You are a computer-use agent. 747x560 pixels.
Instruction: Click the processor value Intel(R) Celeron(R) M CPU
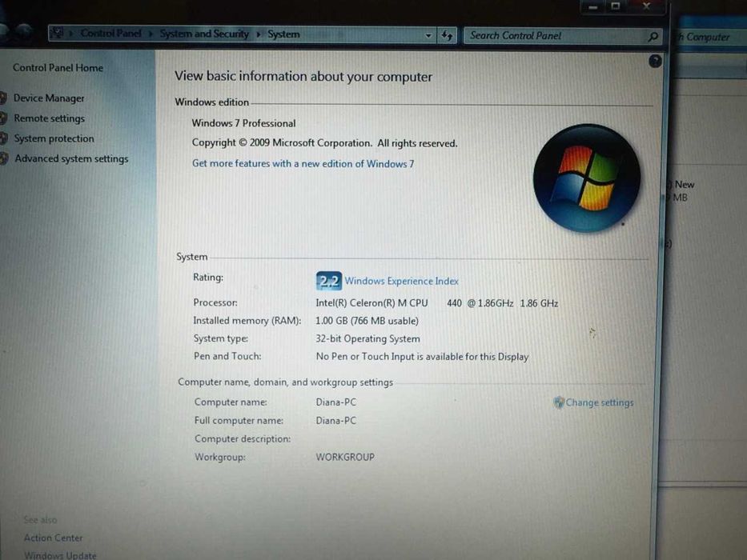coord(371,303)
